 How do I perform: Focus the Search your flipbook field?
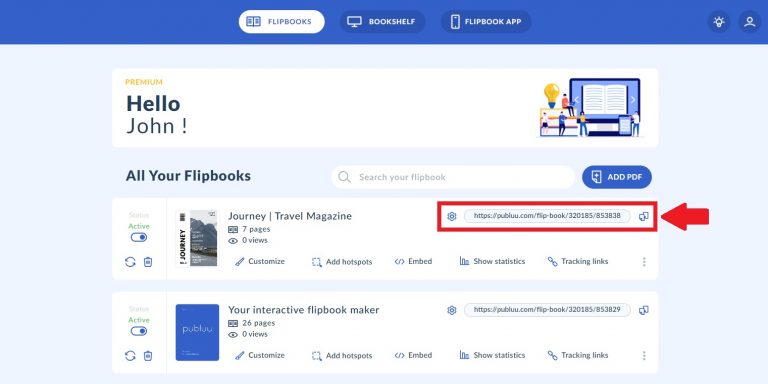tap(453, 177)
